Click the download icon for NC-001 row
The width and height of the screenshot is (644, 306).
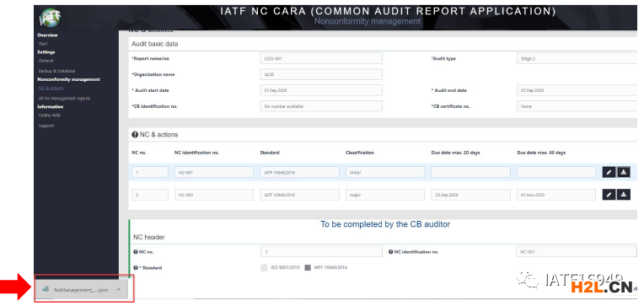(624, 173)
